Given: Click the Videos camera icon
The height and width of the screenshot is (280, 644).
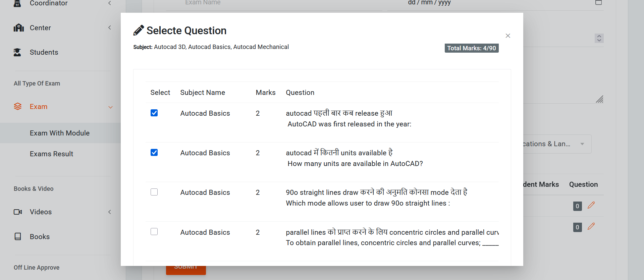Looking at the screenshot, I should 18,212.
